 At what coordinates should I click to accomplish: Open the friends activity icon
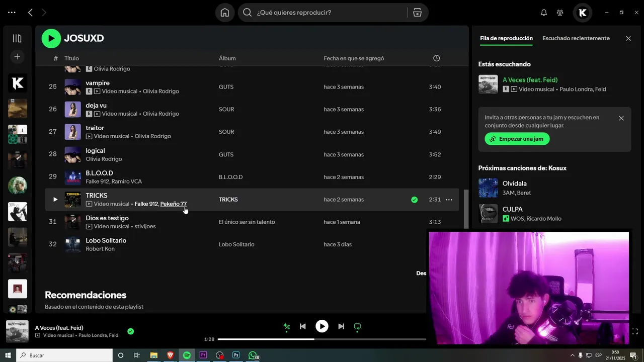coord(560,13)
